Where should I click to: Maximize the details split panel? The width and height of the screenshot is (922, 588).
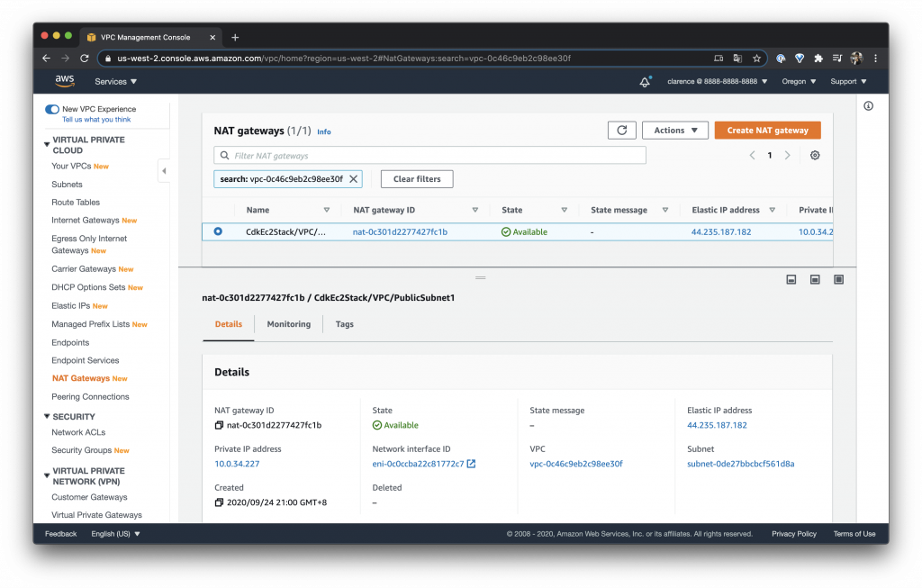point(838,279)
